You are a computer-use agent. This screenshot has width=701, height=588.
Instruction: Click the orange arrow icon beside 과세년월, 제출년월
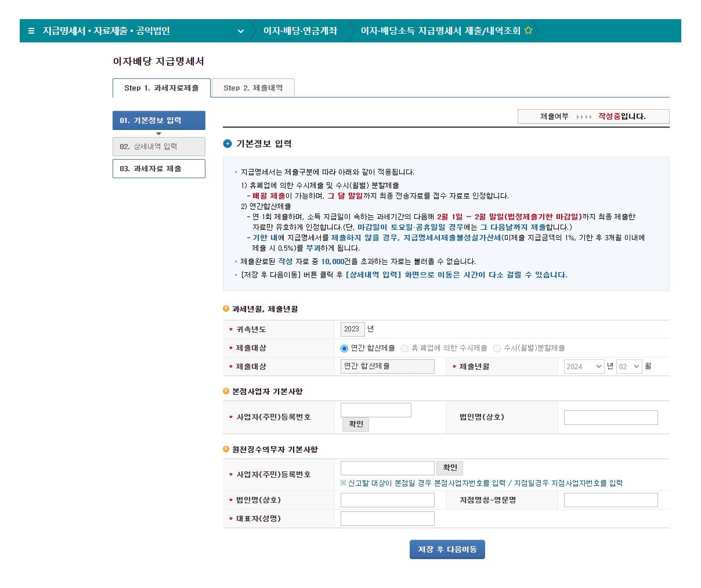click(225, 309)
